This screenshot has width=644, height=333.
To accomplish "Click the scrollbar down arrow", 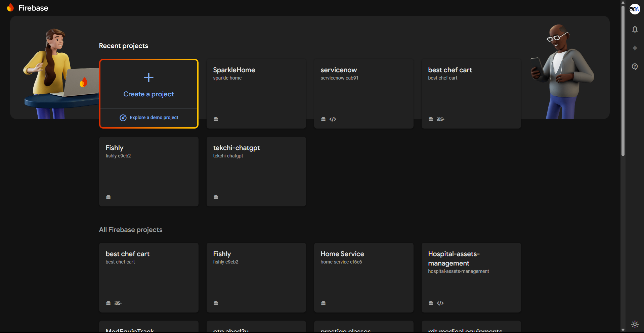I will [x=623, y=330].
